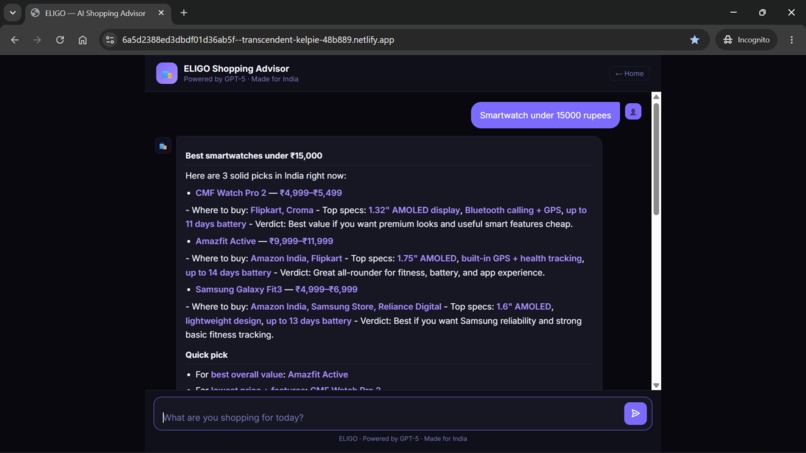Close the ELIGO tab
This screenshot has width=806, height=453.
161,13
